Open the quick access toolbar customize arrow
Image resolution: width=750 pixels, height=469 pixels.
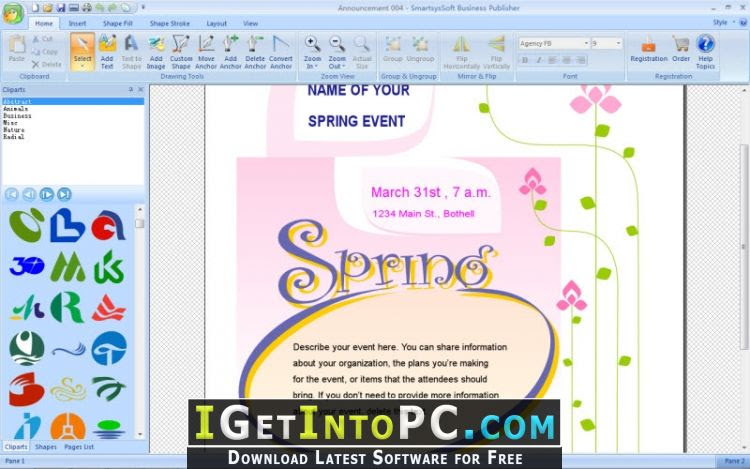point(143,8)
